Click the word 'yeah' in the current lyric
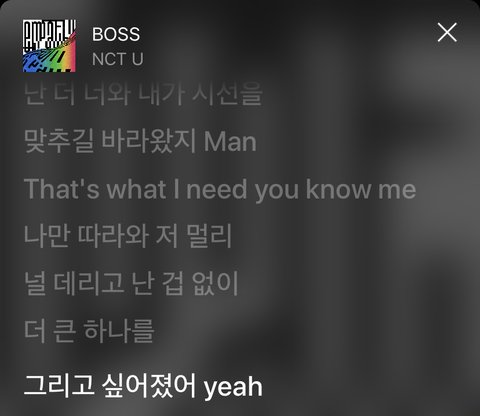Image resolution: width=480 pixels, height=416 pixels. click(233, 387)
